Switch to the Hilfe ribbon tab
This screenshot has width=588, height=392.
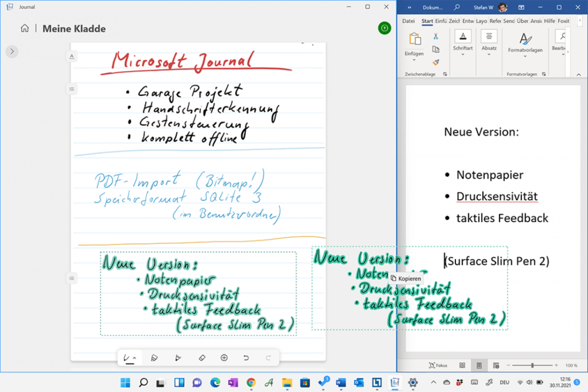point(549,21)
